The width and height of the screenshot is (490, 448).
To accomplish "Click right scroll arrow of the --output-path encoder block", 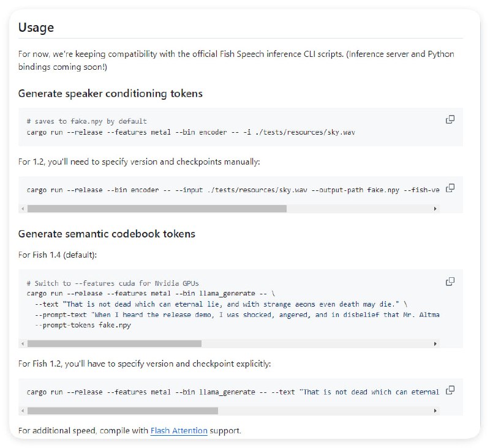I will (x=435, y=209).
